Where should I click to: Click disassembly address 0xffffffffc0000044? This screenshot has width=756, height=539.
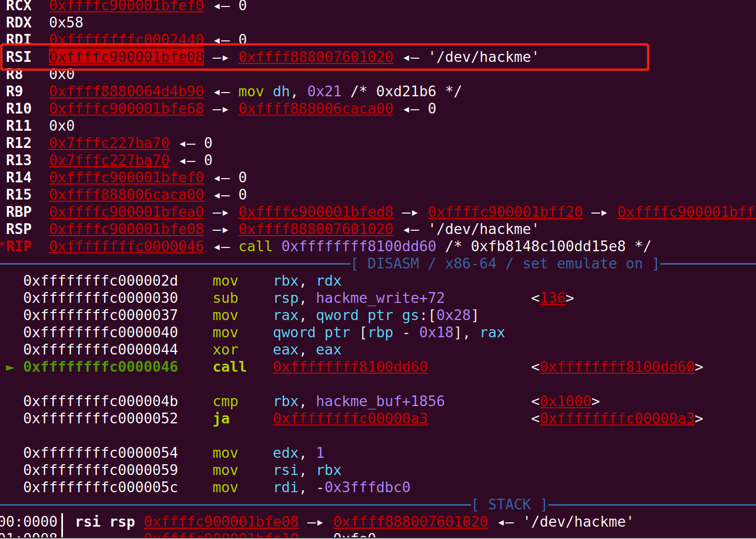[x=101, y=350]
